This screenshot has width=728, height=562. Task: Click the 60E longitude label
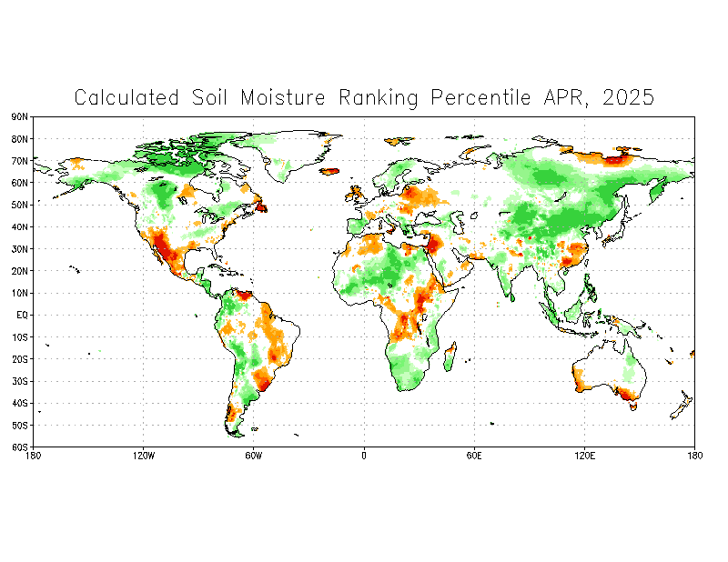pos(474,456)
